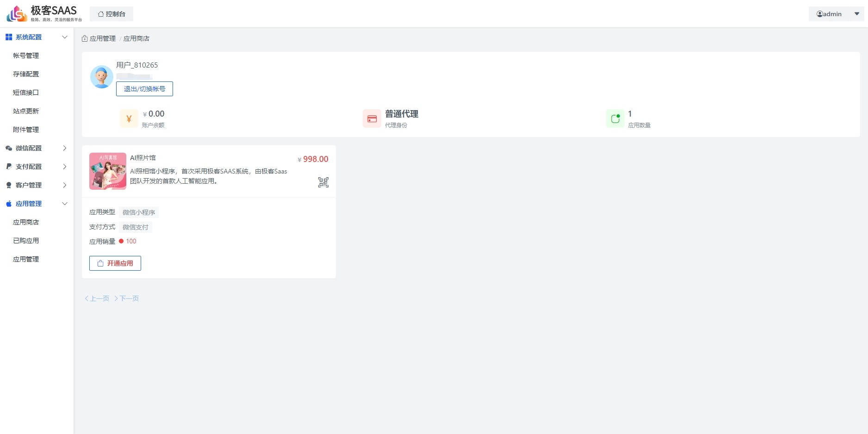Click the 微信支付 payment tag
The height and width of the screenshot is (434, 868).
tap(136, 227)
